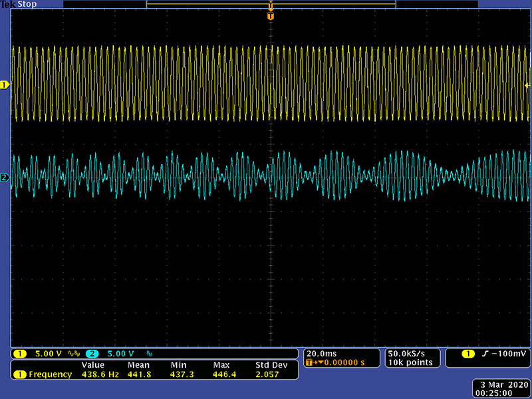Viewport: 532px width, 399px height.
Task: Click the trigger source channel 1 badge
Action: point(456,353)
